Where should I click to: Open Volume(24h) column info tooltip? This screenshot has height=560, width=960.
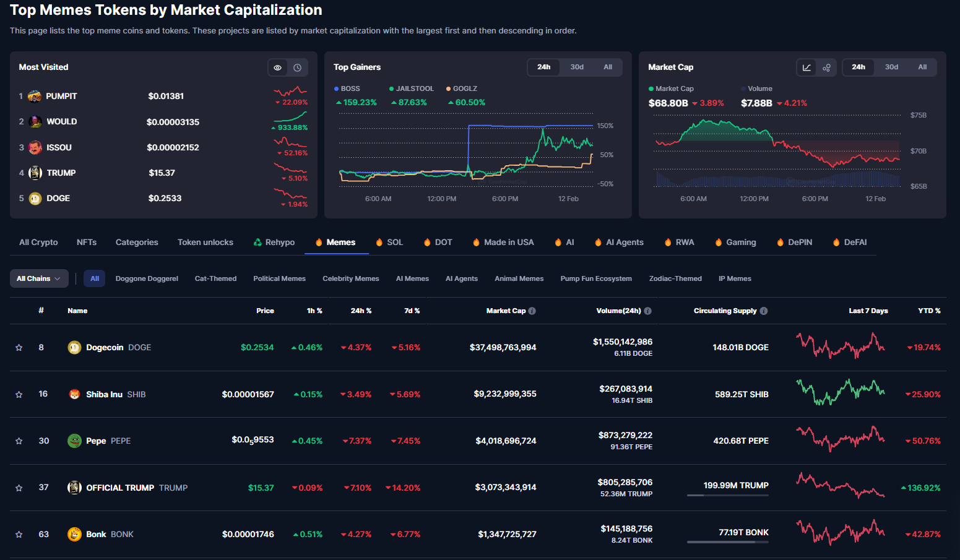point(647,311)
